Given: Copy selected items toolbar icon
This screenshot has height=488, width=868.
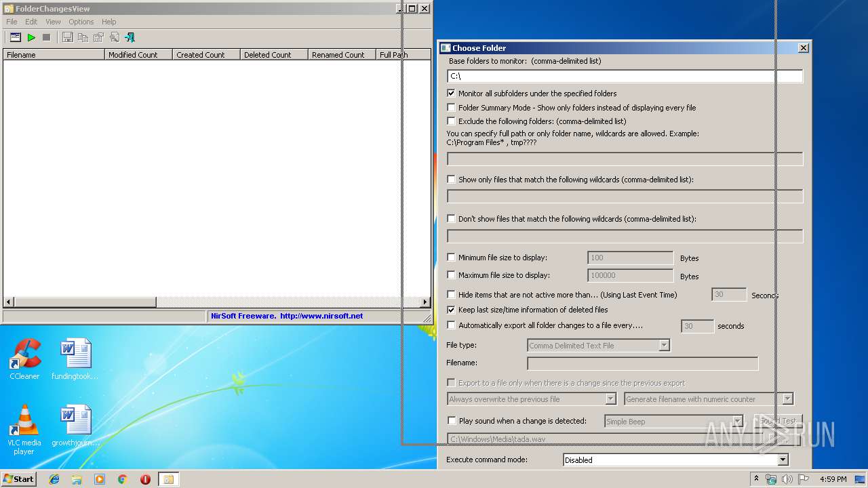Looking at the screenshot, I should (x=83, y=37).
